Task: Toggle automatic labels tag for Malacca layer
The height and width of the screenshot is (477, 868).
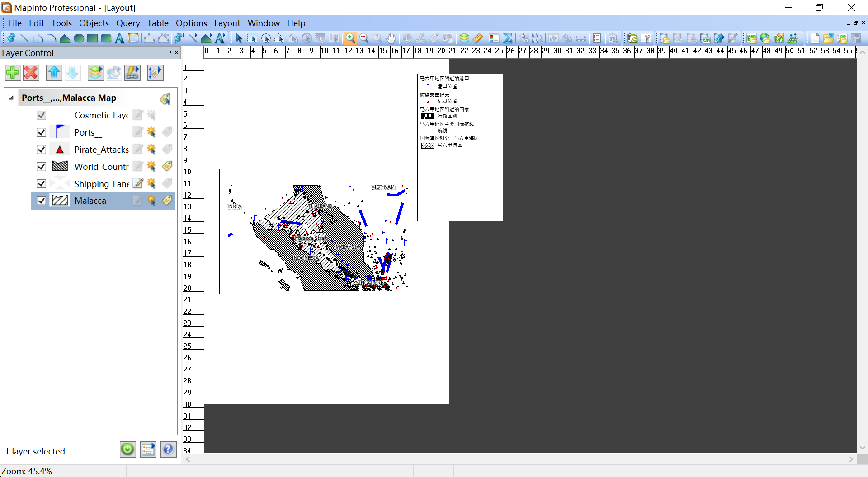Action: coord(167,200)
